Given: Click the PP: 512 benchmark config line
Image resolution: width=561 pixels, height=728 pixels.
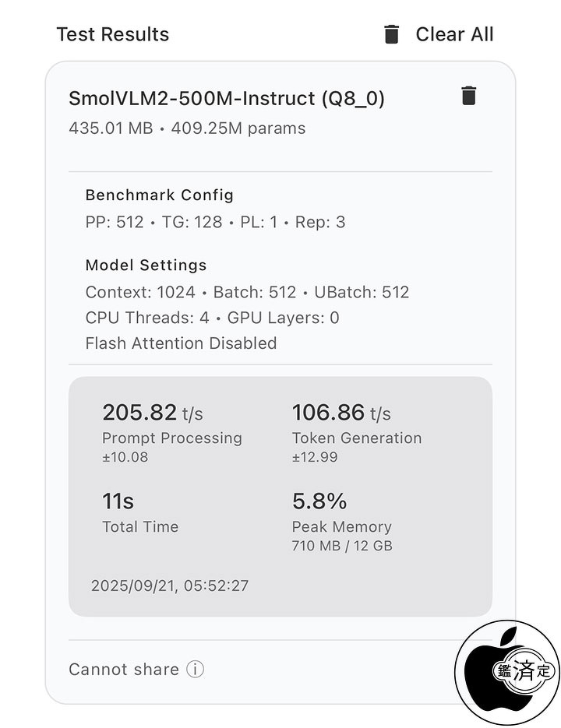Looking at the screenshot, I should pyautogui.click(x=215, y=222).
